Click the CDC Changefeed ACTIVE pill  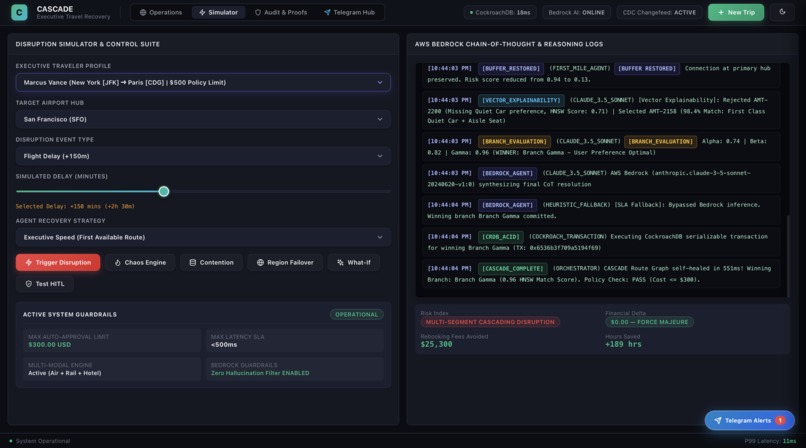point(659,12)
